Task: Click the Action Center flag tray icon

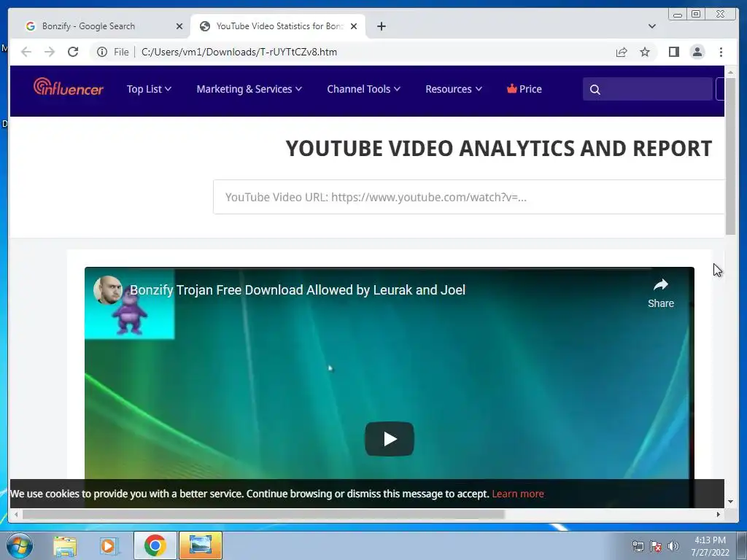Action: pyautogui.click(x=656, y=546)
